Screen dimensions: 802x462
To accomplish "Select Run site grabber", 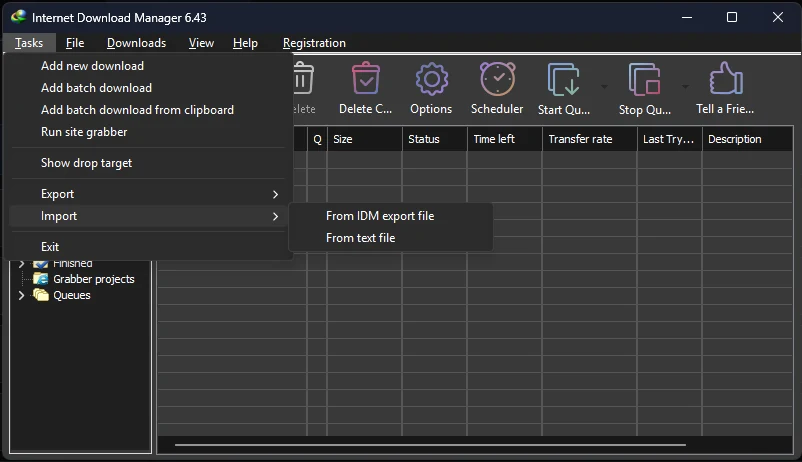I will [x=147, y=132].
